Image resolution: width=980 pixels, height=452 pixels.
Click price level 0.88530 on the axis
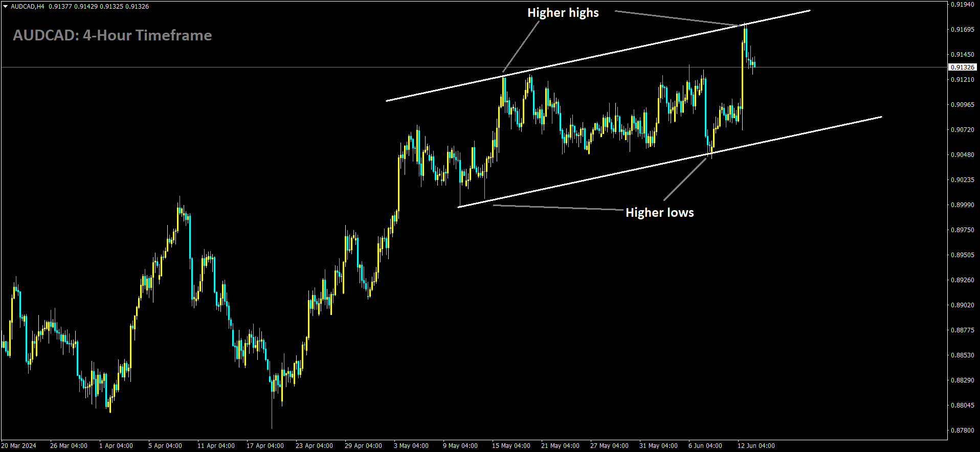click(x=962, y=355)
